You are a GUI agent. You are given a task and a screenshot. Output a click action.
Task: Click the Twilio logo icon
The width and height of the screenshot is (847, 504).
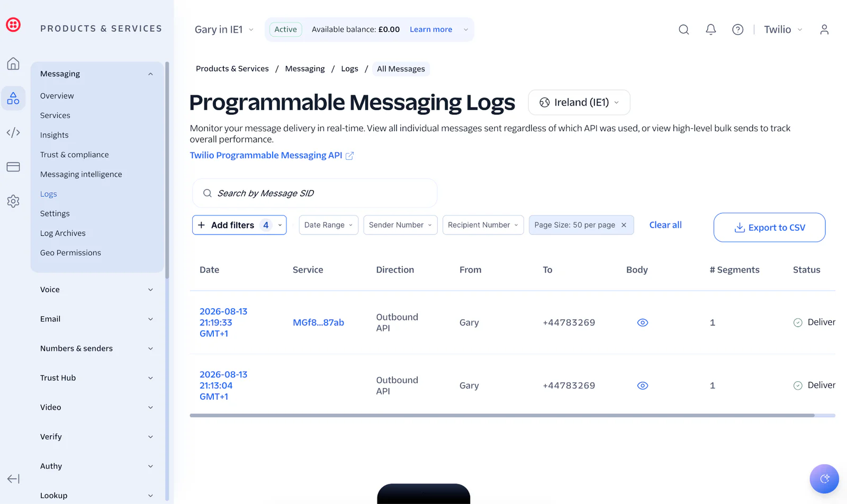(13, 25)
